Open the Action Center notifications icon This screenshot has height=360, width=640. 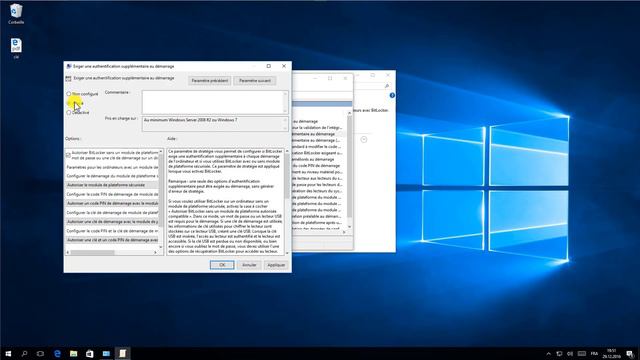tap(631, 353)
